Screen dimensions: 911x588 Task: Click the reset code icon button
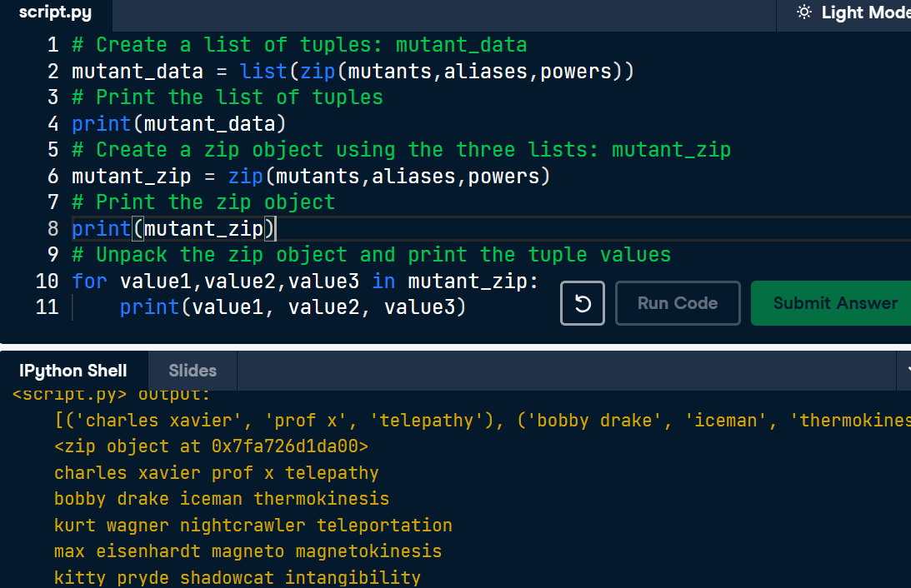coord(582,303)
